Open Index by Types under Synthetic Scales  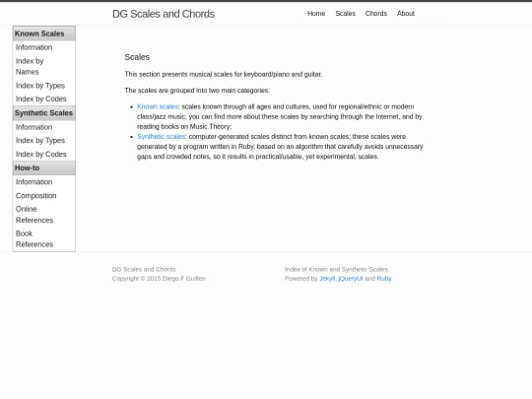(x=40, y=141)
